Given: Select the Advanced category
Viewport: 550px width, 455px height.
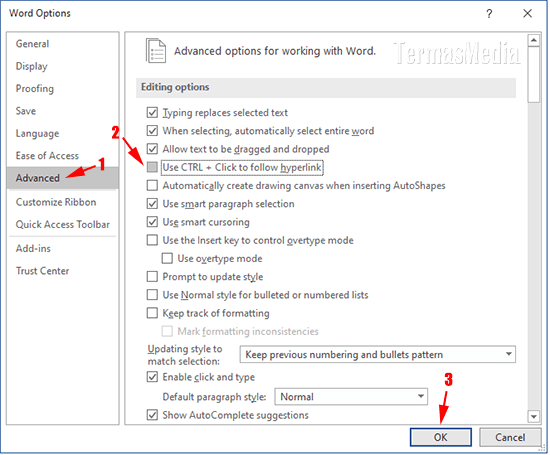Looking at the screenshot, I should click(x=62, y=178).
